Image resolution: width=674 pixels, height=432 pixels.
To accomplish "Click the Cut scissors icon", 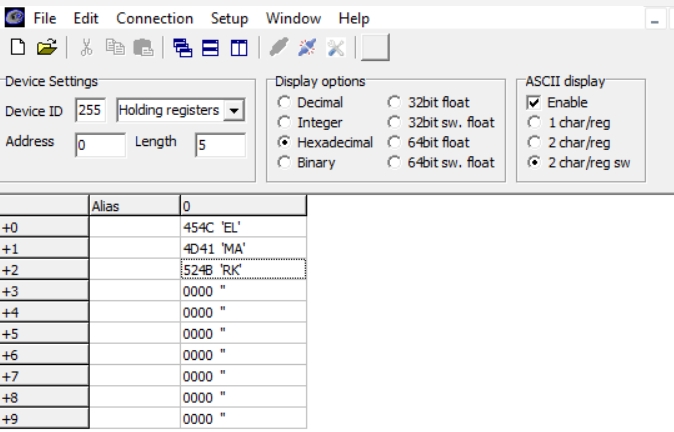I will 87,46.
